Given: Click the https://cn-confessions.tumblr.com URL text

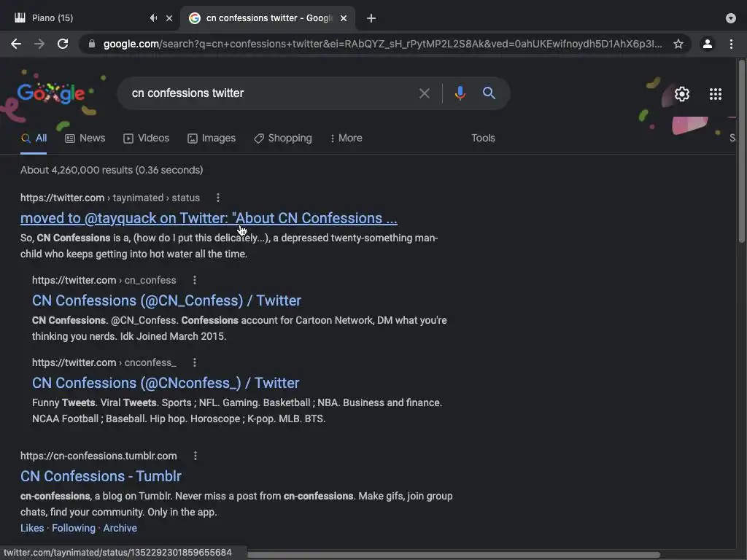Looking at the screenshot, I should pos(98,456).
